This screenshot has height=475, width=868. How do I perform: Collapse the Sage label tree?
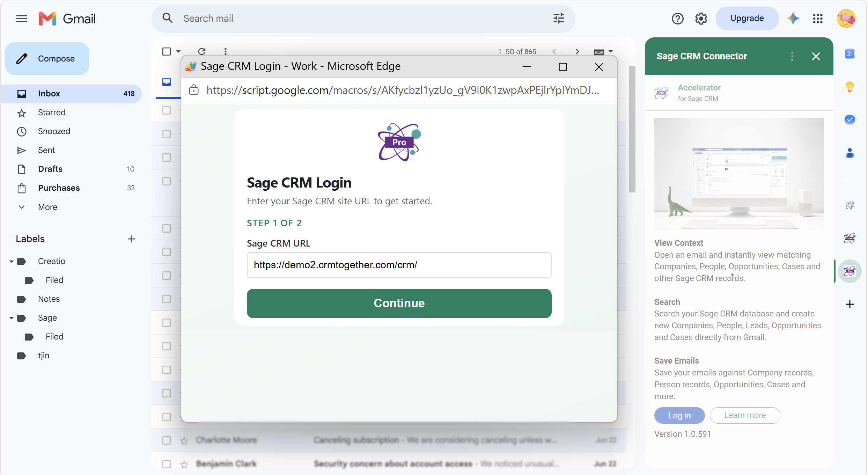(x=12, y=318)
